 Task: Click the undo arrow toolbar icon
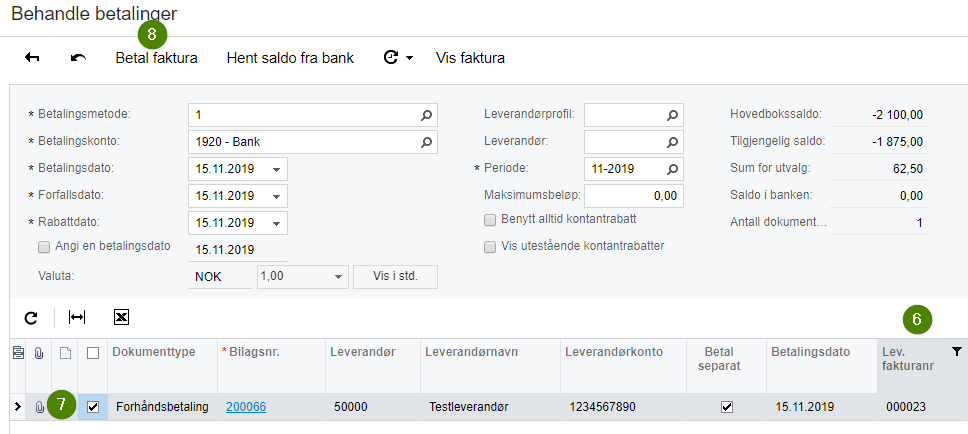click(x=79, y=58)
